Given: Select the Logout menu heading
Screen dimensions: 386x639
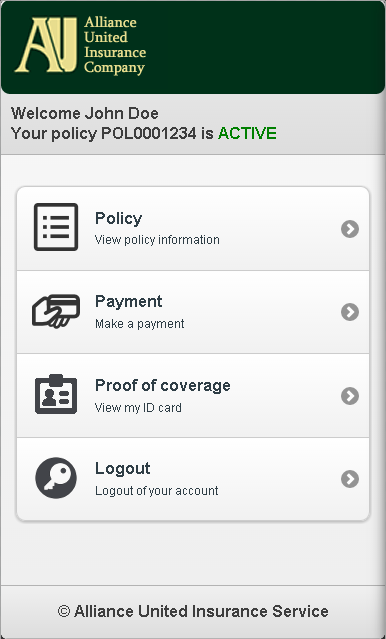Looking at the screenshot, I should pos(123,468).
